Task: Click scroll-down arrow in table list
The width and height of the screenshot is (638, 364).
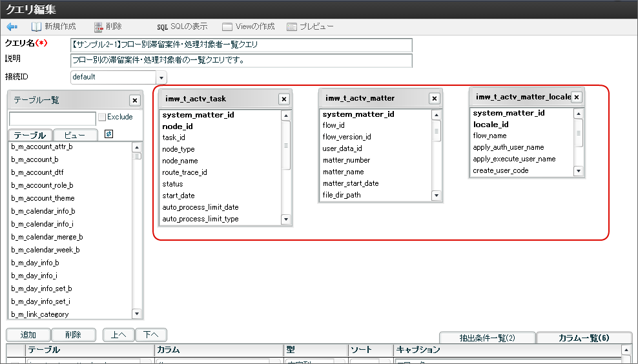Action: pyautogui.click(x=137, y=314)
